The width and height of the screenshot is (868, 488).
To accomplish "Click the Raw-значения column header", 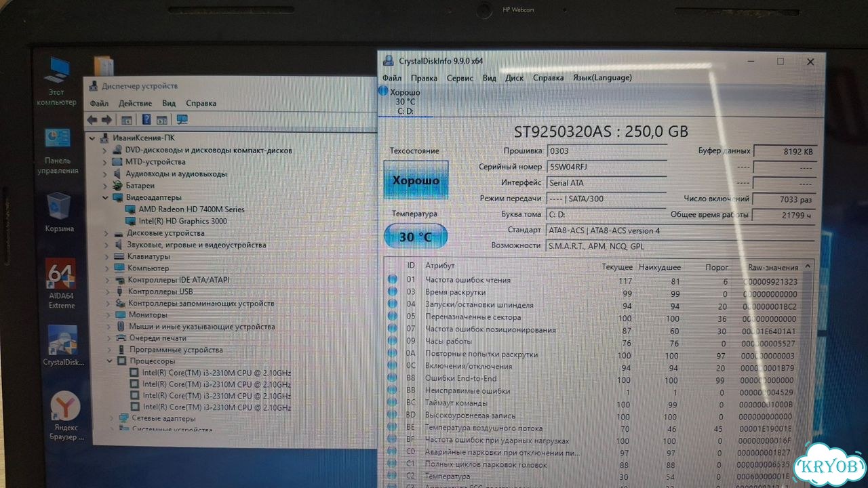I will [x=772, y=268].
